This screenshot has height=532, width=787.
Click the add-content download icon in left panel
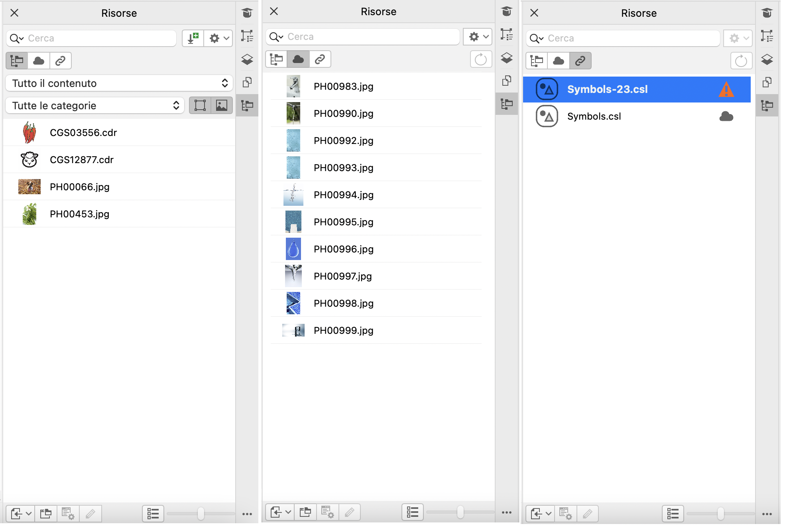[x=193, y=38]
